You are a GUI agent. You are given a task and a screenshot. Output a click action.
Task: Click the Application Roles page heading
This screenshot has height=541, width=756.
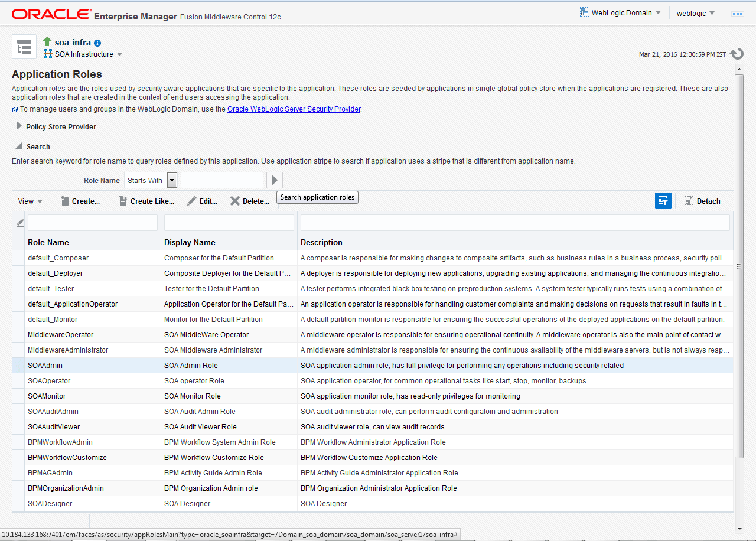57,74
